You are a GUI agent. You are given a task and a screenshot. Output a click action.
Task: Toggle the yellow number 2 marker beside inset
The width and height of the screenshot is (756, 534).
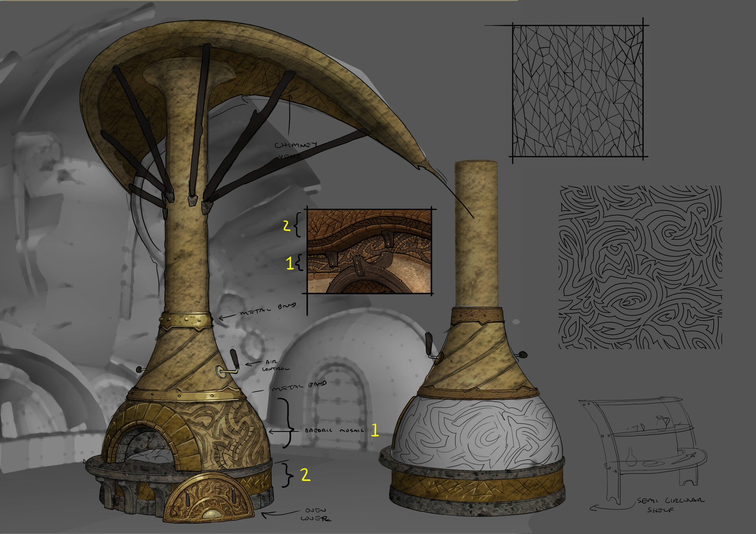(286, 226)
